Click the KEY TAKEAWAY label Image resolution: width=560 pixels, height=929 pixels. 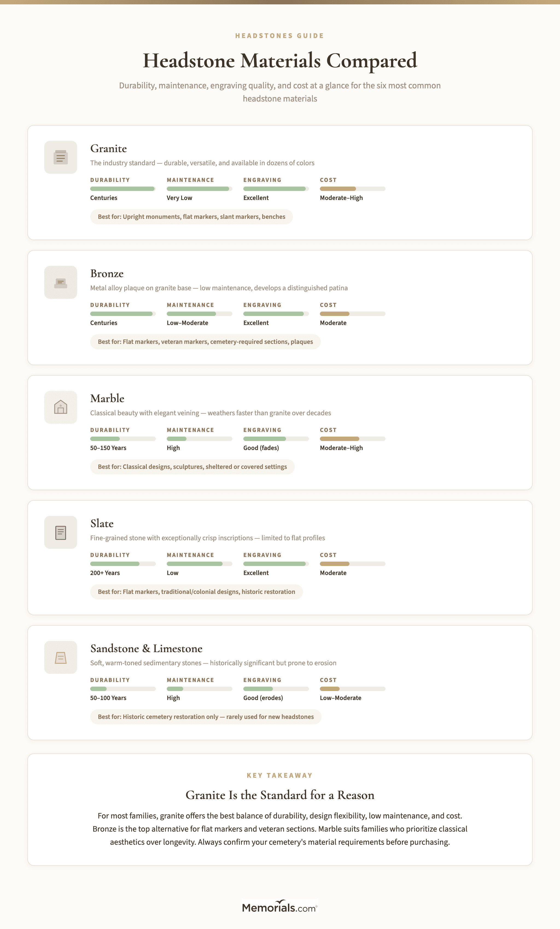coord(280,775)
